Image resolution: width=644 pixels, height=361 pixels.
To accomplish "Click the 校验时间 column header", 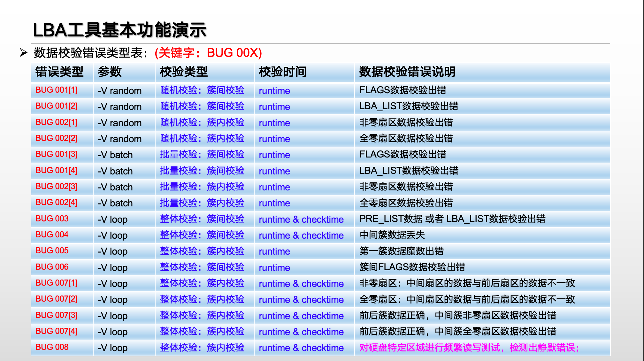I will (x=283, y=72).
